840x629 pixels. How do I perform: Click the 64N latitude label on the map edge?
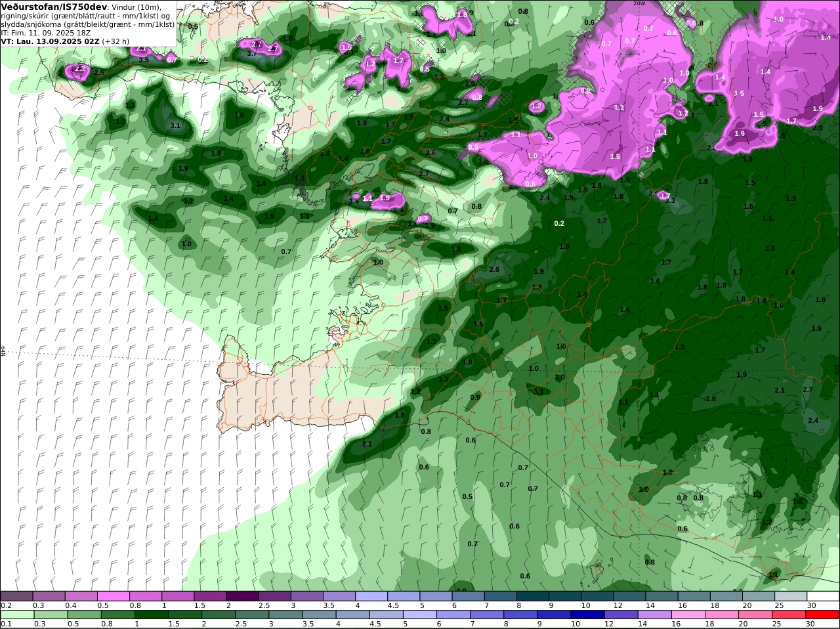coord(3,351)
